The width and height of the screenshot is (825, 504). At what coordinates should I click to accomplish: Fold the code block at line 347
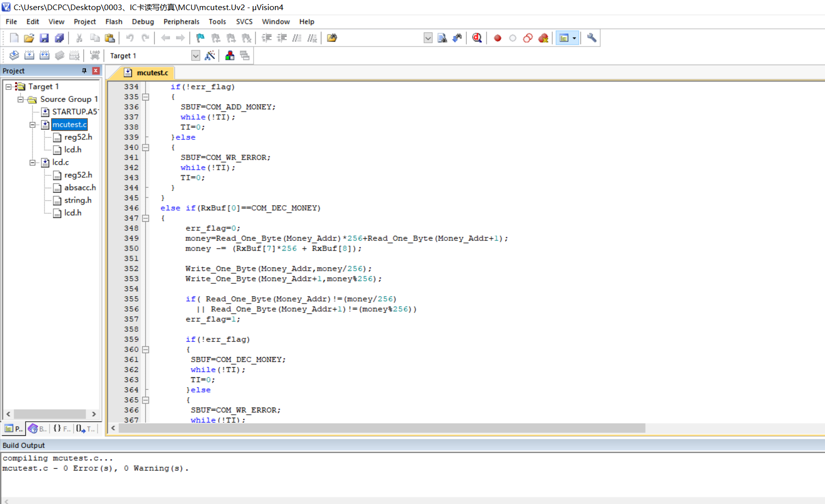(145, 218)
